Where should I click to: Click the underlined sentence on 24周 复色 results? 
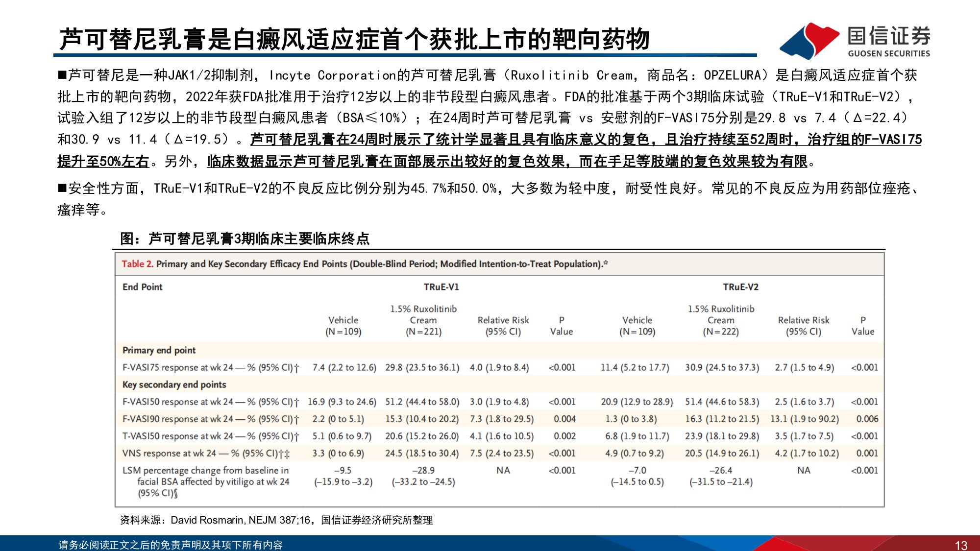click(x=490, y=150)
